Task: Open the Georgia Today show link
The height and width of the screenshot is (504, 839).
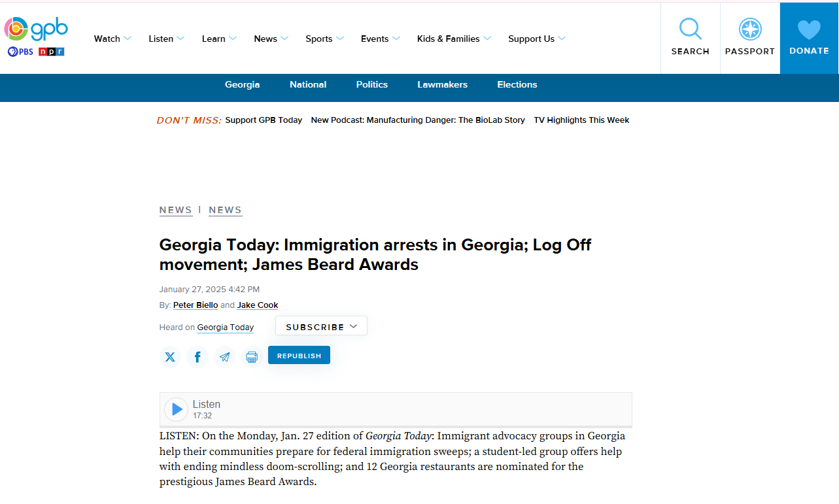Action: pos(225,328)
